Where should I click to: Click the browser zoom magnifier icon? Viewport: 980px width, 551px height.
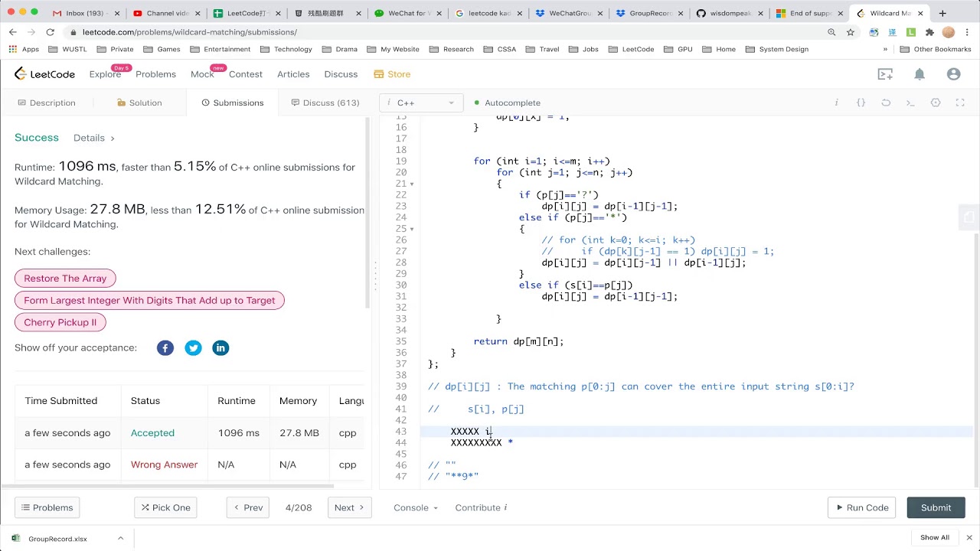pyautogui.click(x=831, y=32)
